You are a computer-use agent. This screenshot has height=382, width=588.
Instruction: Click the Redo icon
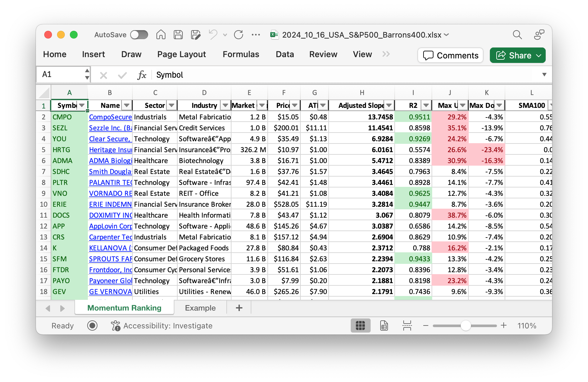239,35
